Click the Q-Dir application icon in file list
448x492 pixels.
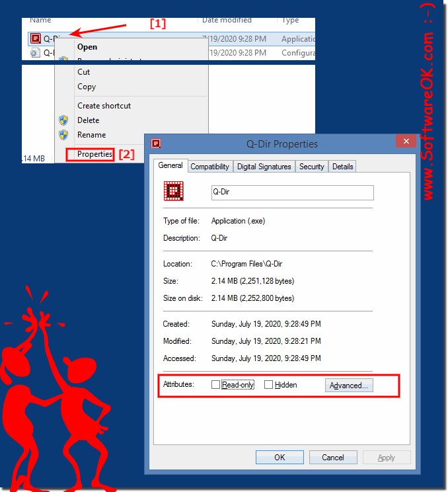[36, 38]
